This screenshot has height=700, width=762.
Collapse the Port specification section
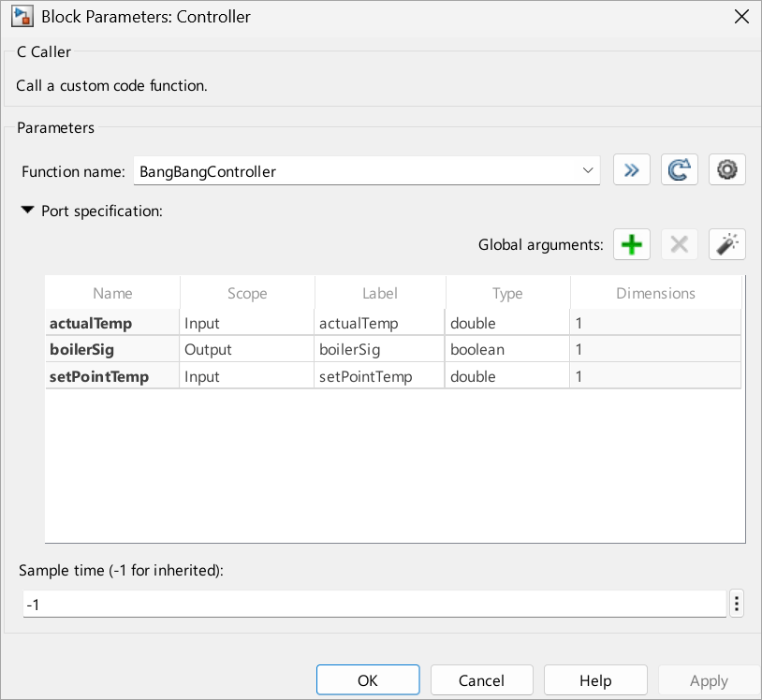pyautogui.click(x=27, y=211)
